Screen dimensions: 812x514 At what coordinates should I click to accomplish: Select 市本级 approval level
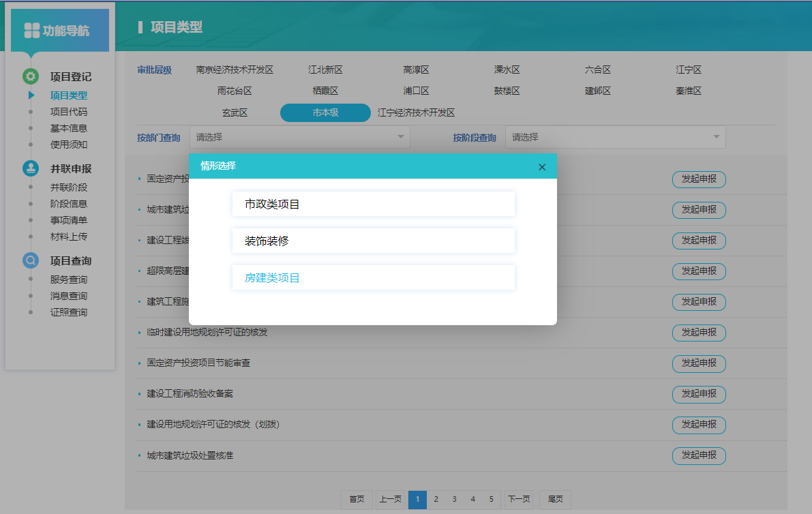click(325, 112)
